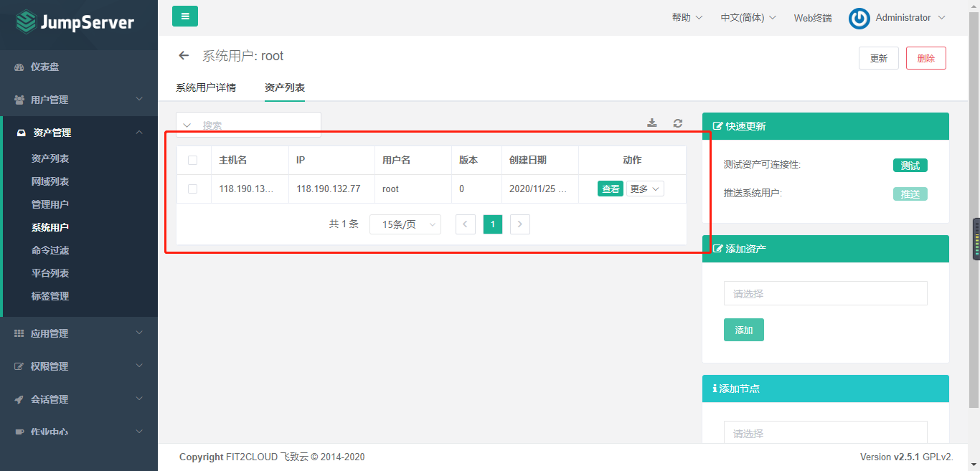
Task: Open the 请选择 field under 添加节点
Action: (x=826, y=433)
